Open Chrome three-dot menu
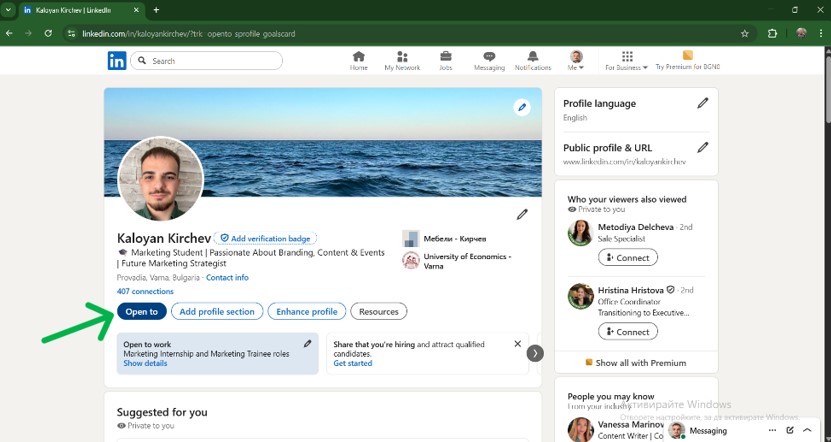Viewport: 831px width, 442px height. click(x=821, y=33)
